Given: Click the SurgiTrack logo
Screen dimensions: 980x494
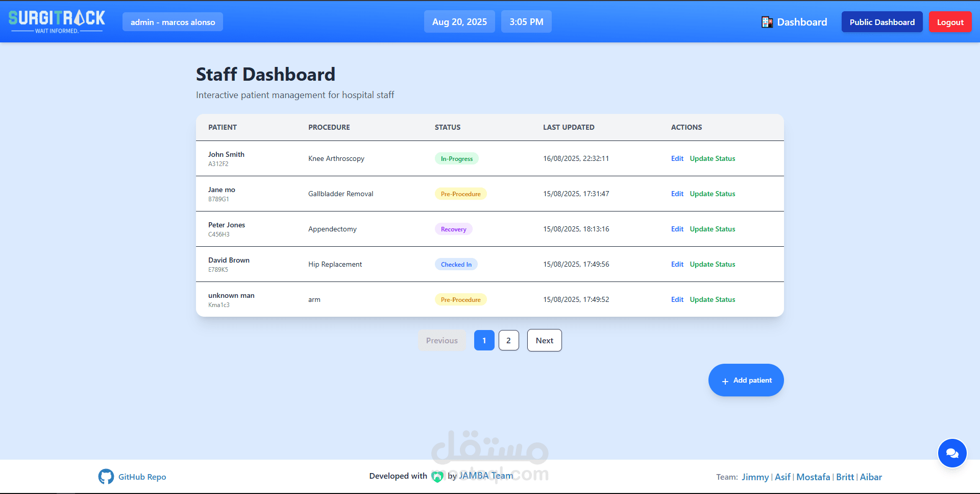Looking at the screenshot, I should point(57,20).
